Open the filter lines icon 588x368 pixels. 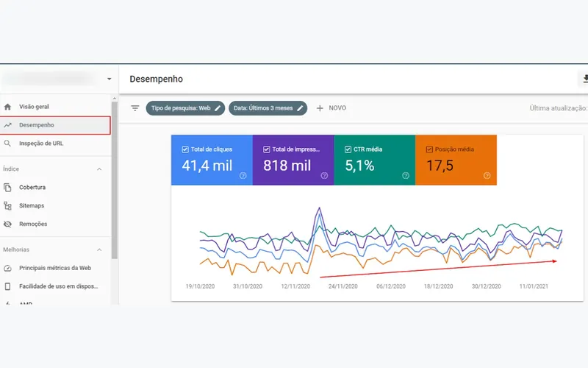click(135, 108)
